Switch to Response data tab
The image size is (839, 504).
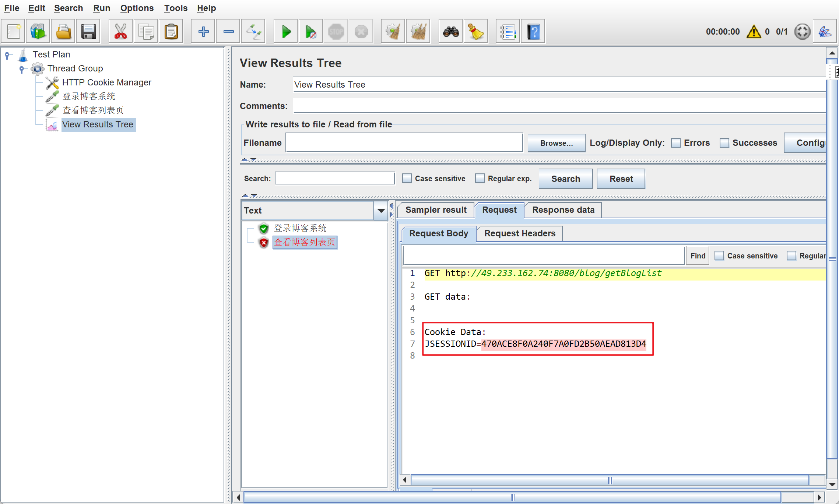563,210
